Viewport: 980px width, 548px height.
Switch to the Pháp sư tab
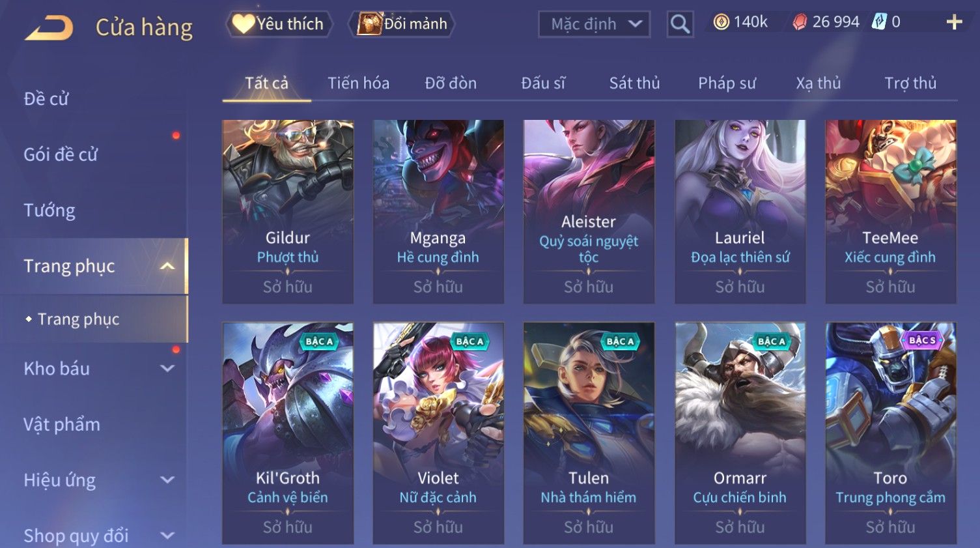(x=727, y=83)
